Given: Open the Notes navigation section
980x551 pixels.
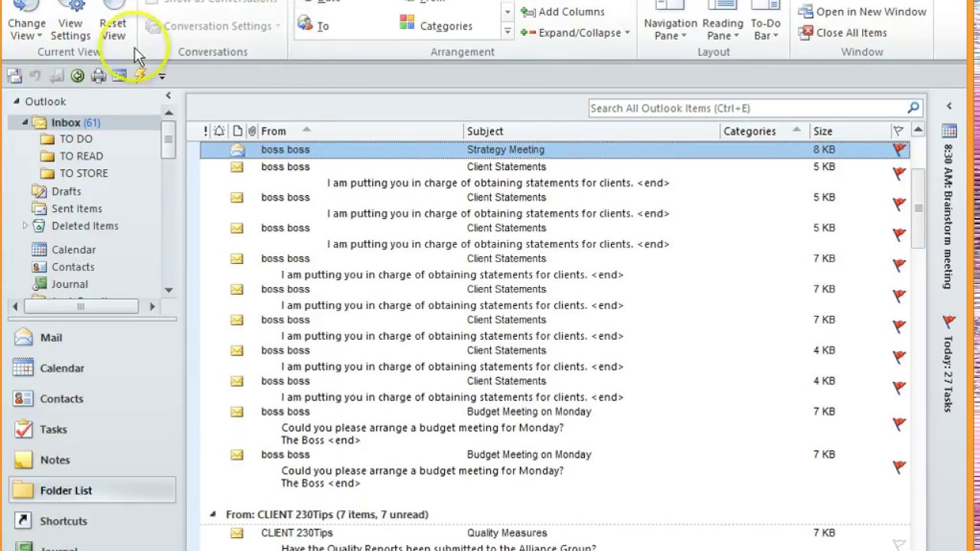Looking at the screenshot, I should coord(92,460).
